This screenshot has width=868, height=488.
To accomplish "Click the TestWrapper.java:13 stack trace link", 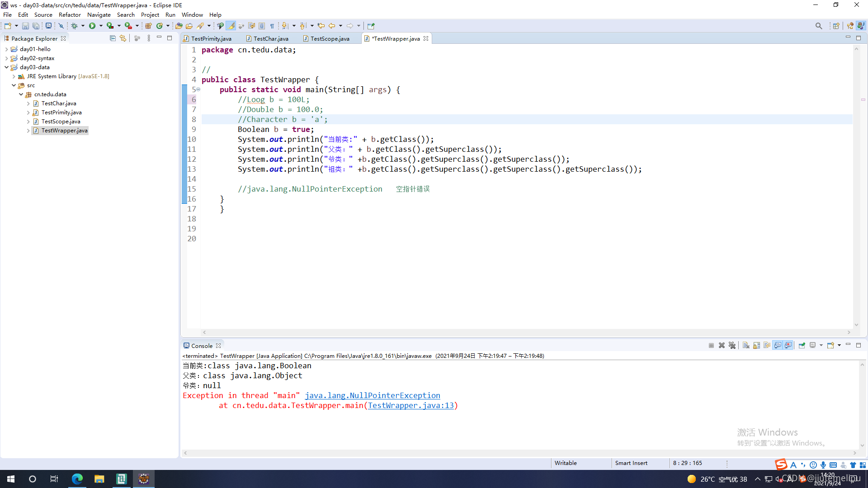I will coord(410,405).
